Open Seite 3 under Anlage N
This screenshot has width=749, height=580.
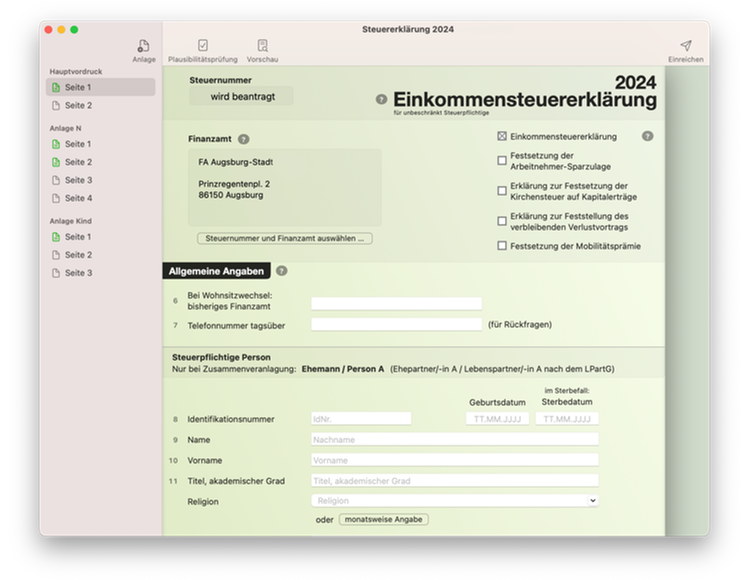[x=78, y=180]
